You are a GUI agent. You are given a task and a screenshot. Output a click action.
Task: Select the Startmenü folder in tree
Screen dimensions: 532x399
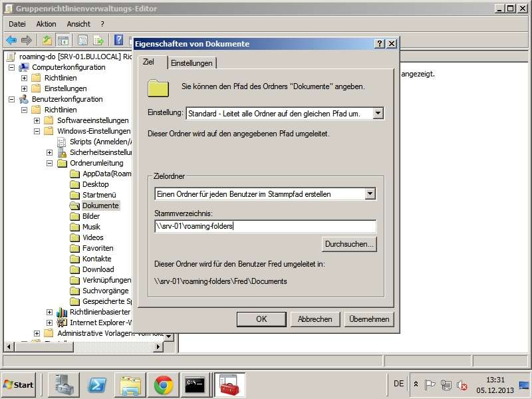[99, 195]
